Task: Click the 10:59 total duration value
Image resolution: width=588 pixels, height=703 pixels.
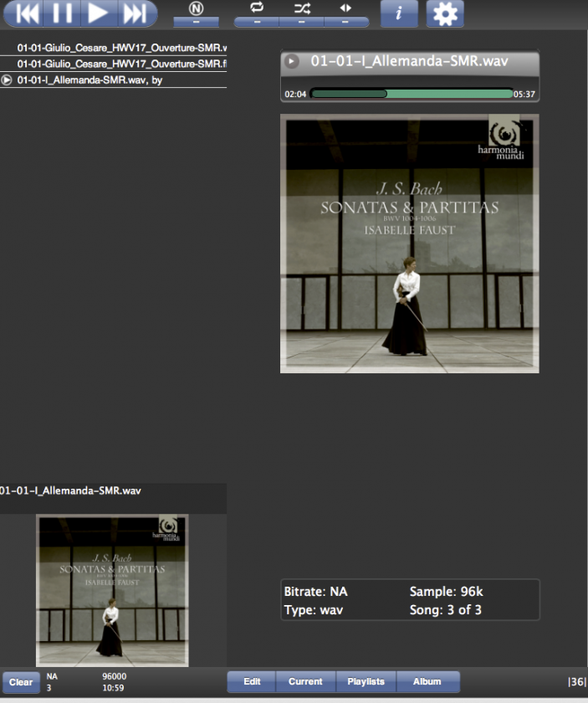Action: (113, 688)
